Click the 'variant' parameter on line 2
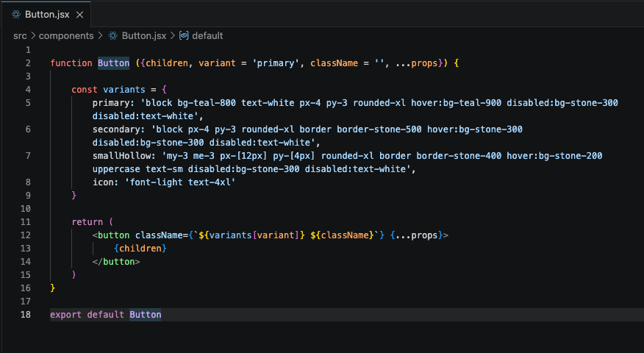The image size is (644, 353). pos(218,63)
